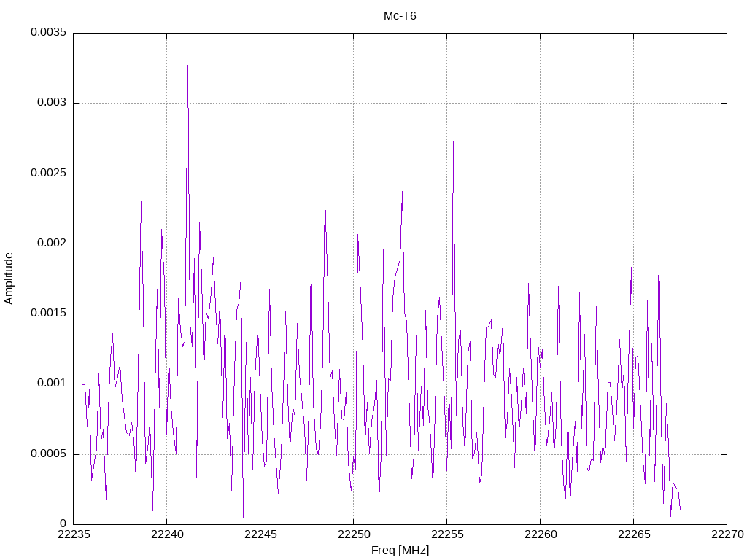Click the 22250 x-axis tick label
The image size is (747, 560).
[354, 534]
